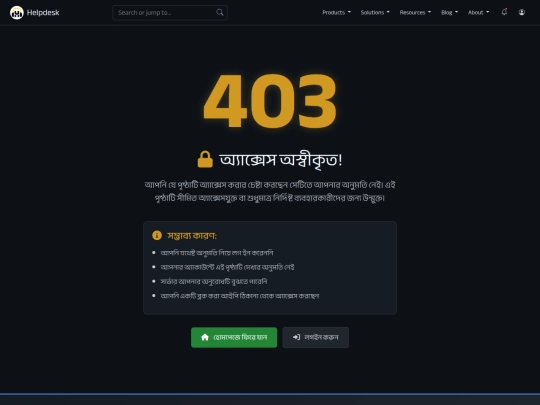Click the search magnifier icon
Image resolution: width=540 pixels, height=405 pixels.
pos(220,13)
